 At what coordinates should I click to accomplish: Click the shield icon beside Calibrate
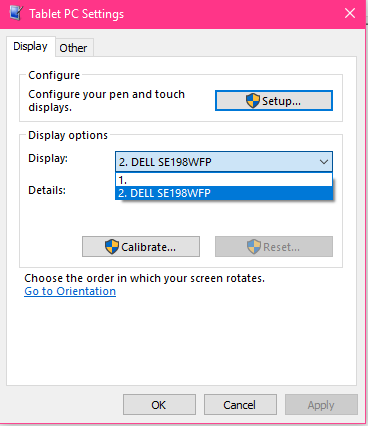(112, 247)
